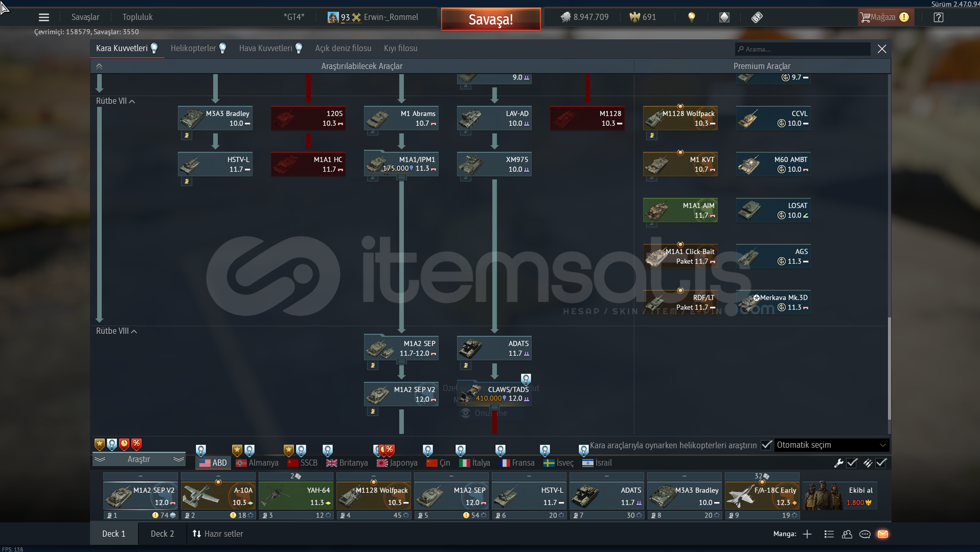Viewport: 980px width, 552px height.
Task: Open the mail envelope icon
Action: coord(882,534)
